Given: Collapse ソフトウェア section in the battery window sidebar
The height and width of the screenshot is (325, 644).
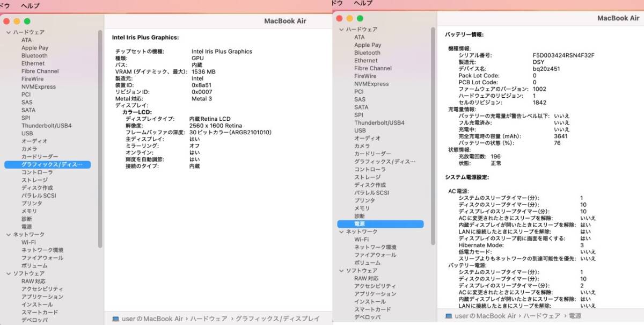Looking at the screenshot, I should (x=341, y=271).
